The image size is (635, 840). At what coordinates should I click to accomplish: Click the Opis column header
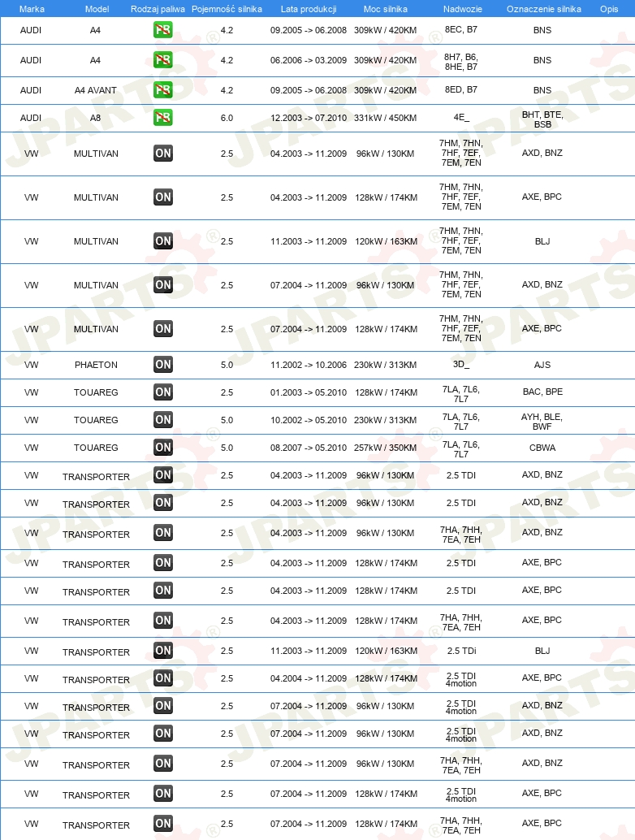(609, 9)
